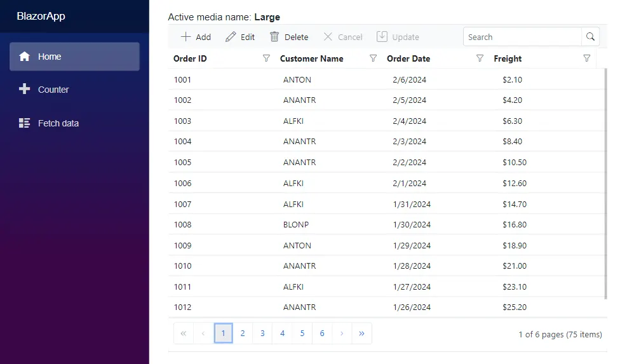Focus the Search input field

(522, 37)
